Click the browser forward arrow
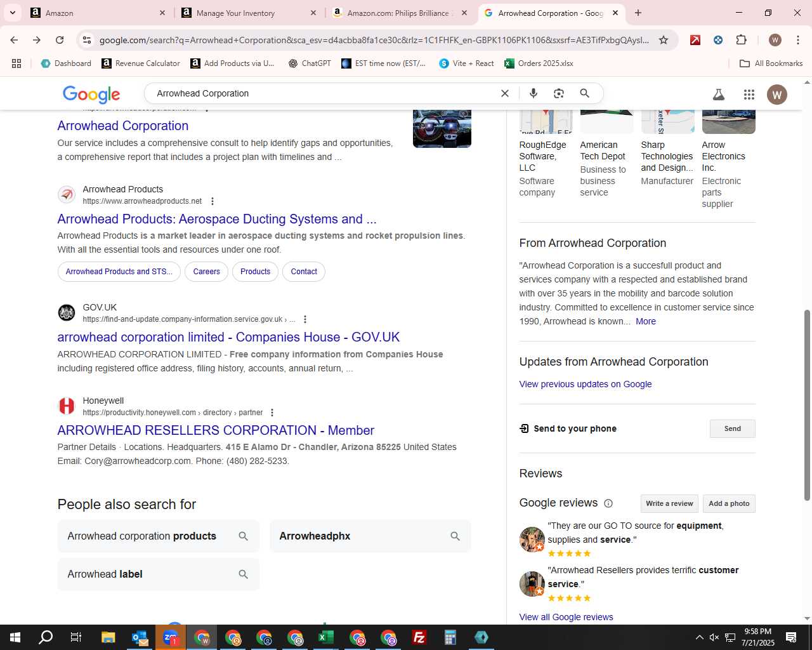Viewport: 812px width, 650px height. pos(37,40)
